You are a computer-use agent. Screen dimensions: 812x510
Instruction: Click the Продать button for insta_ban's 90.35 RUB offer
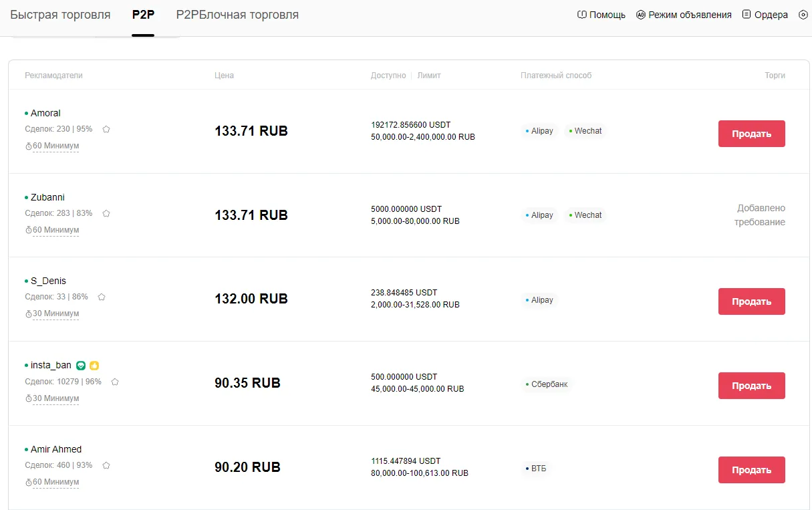(751, 385)
